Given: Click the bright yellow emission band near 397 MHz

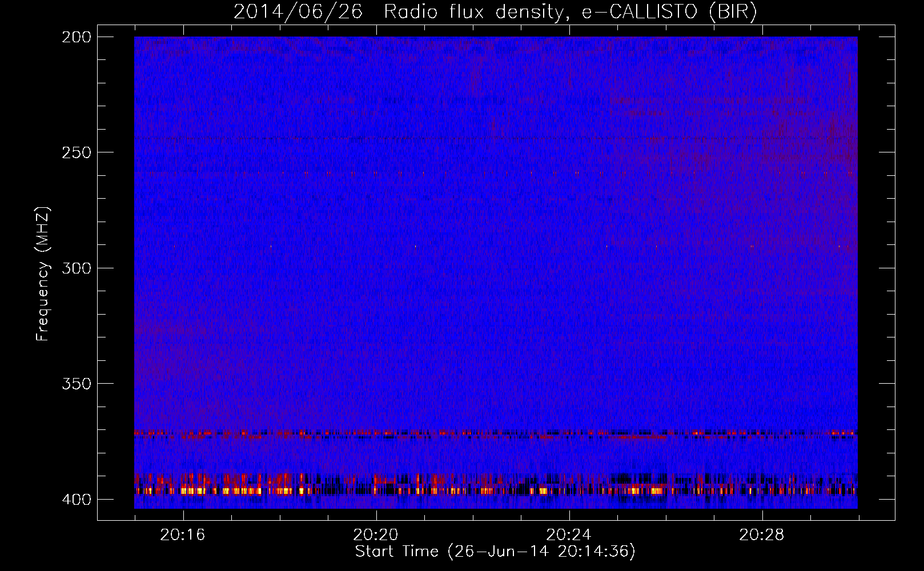Looking at the screenshot, I should [x=496, y=490].
